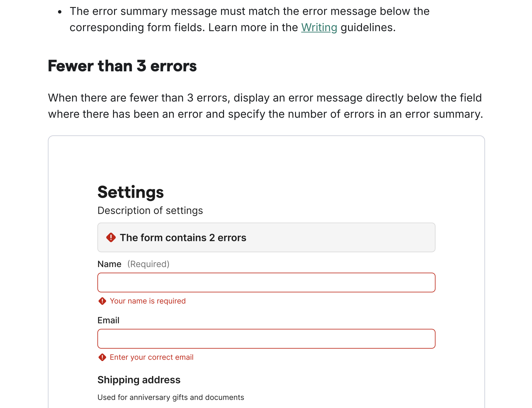Click the Settings form heading
This screenshot has width=532, height=408.
coord(131,192)
